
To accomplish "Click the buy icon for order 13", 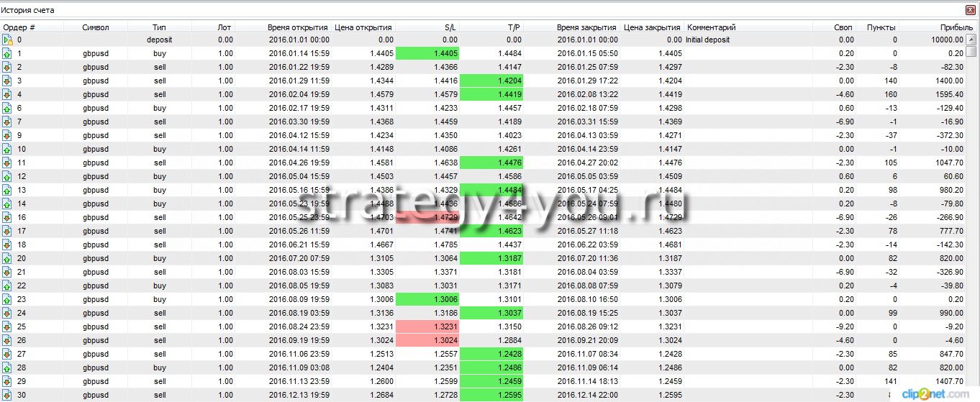I will 7,190.
